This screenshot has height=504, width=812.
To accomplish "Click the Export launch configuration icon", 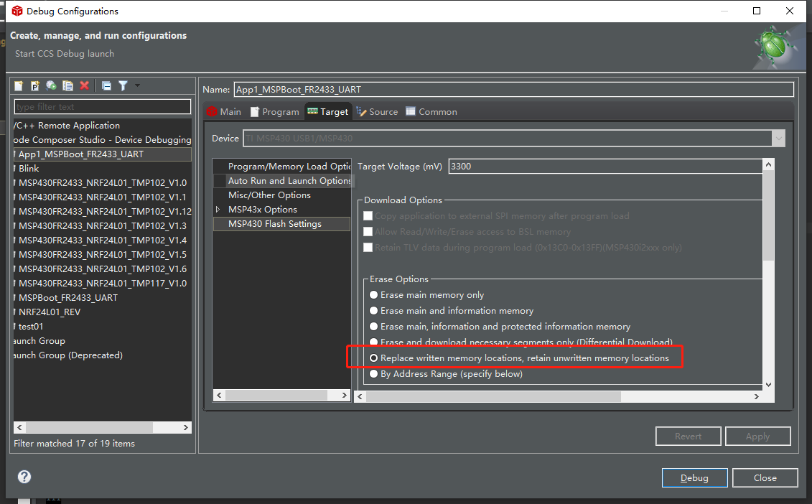I will click(x=51, y=85).
